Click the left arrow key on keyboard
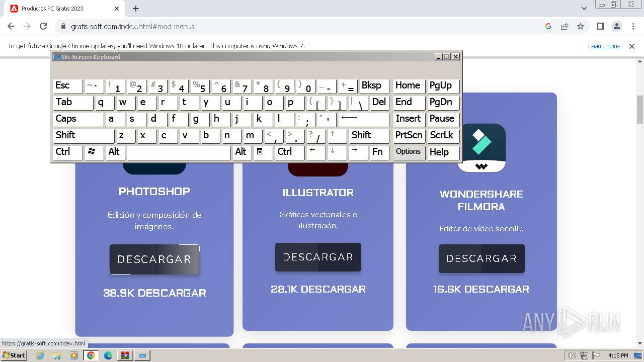 (x=316, y=152)
